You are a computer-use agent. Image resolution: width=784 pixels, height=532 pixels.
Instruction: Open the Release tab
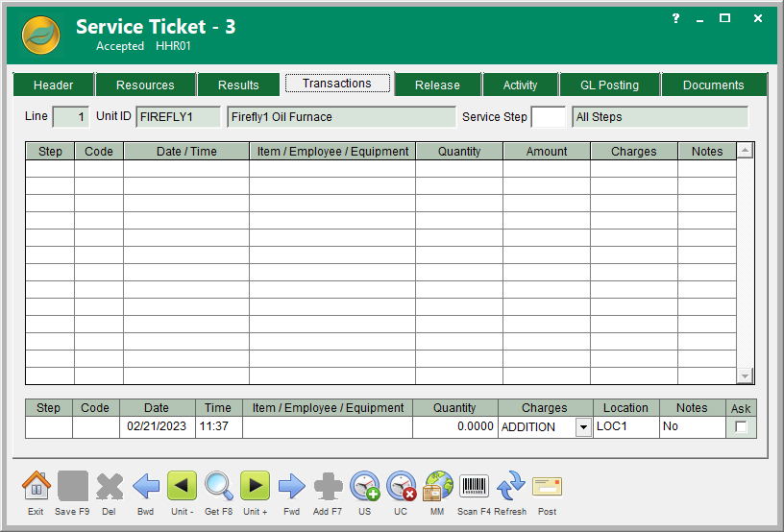click(x=437, y=85)
